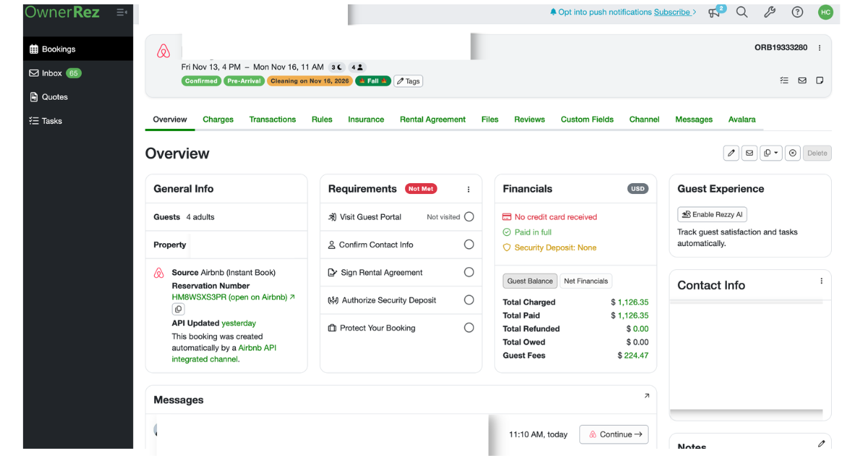Select the Sign Rental Agreement radio circle

tap(469, 272)
